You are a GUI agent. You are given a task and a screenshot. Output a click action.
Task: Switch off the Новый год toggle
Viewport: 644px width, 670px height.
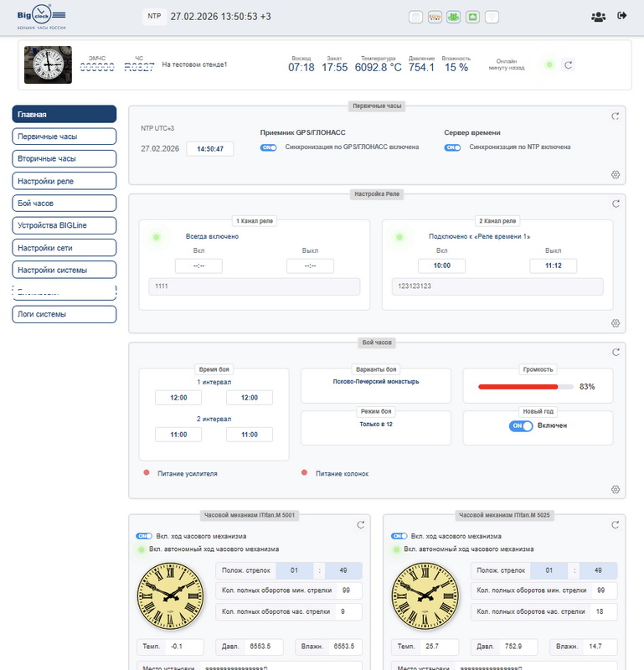[x=521, y=425]
